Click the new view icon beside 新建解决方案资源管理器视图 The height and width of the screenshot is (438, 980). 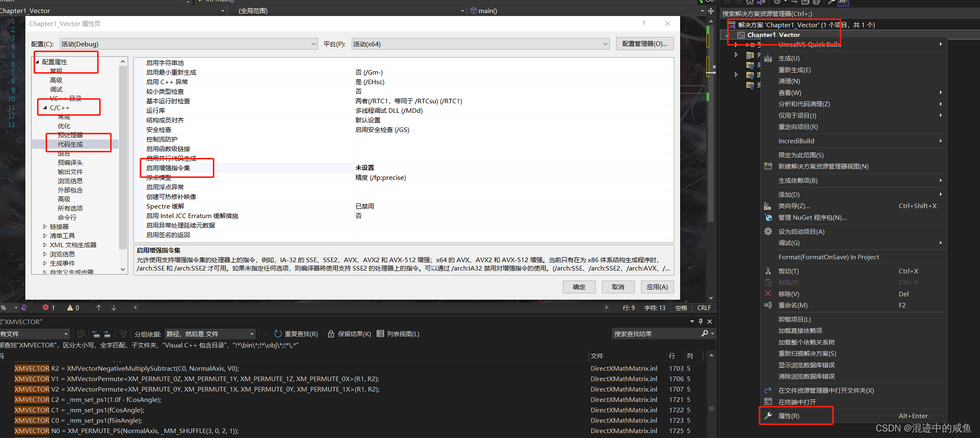pos(768,166)
